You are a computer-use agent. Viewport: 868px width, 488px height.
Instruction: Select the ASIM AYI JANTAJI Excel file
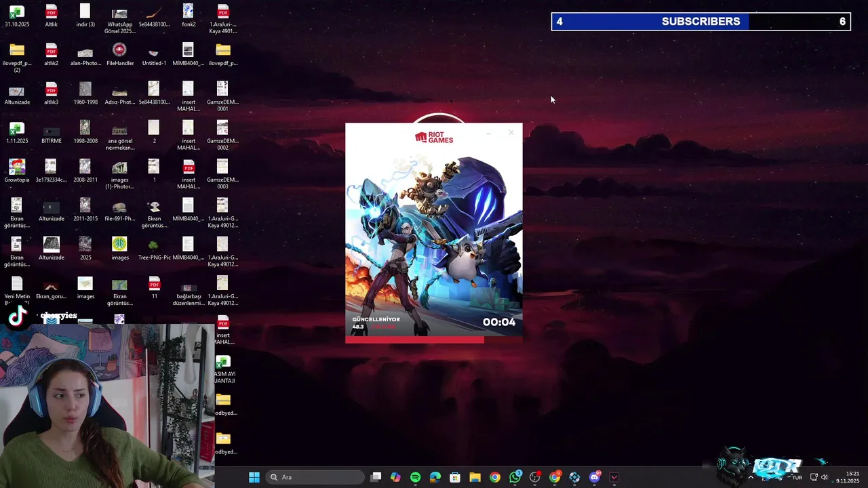[x=223, y=369]
